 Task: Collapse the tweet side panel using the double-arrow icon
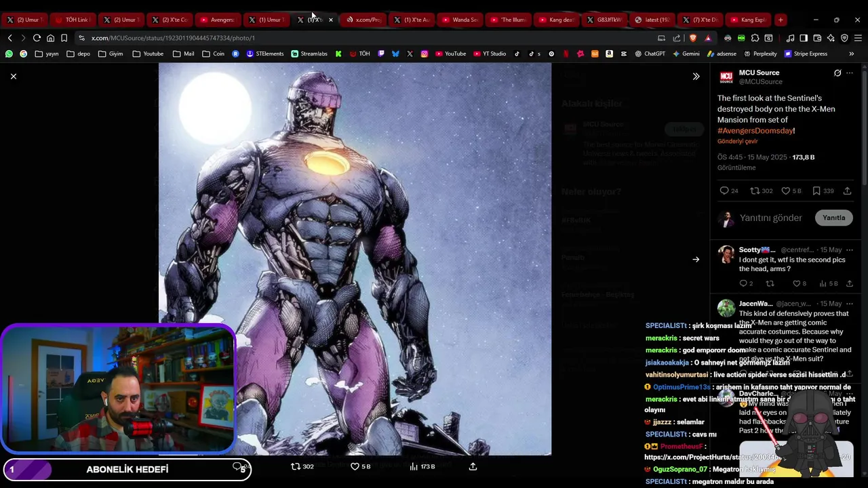coord(696,77)
